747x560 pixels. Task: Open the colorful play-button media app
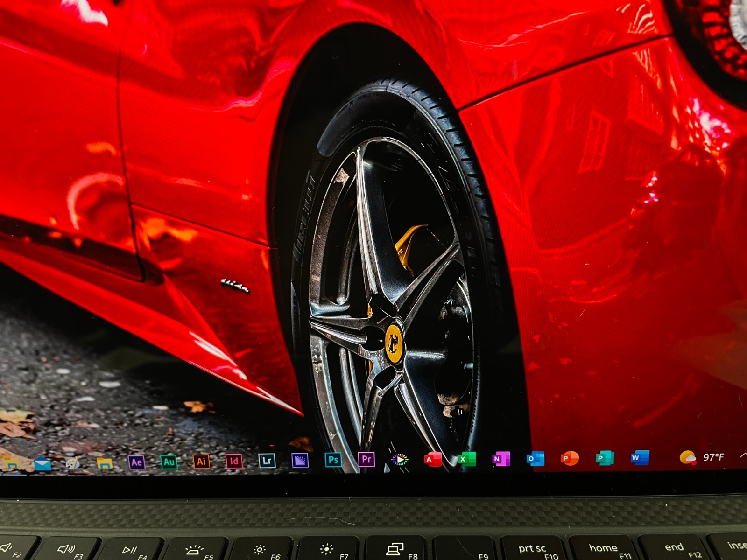point(400,460)
